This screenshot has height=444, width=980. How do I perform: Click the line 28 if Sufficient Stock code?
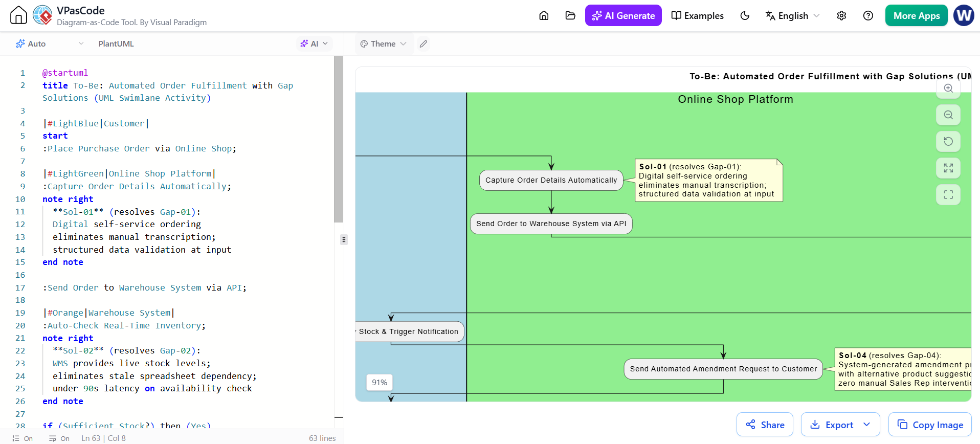click(127, 426)
